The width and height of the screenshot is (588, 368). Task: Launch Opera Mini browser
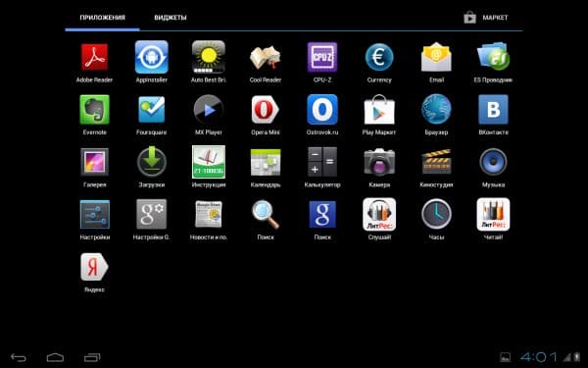[x=266, y=110]
